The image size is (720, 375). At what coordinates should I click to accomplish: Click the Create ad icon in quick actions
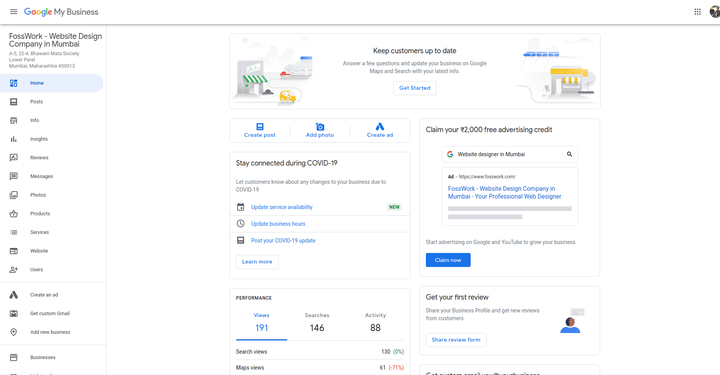(380, 127)
